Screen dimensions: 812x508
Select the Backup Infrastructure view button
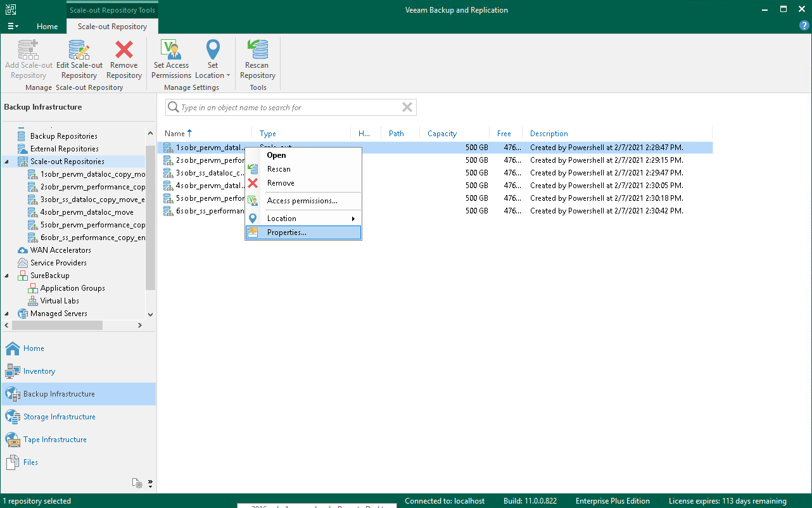click(78, 394)
